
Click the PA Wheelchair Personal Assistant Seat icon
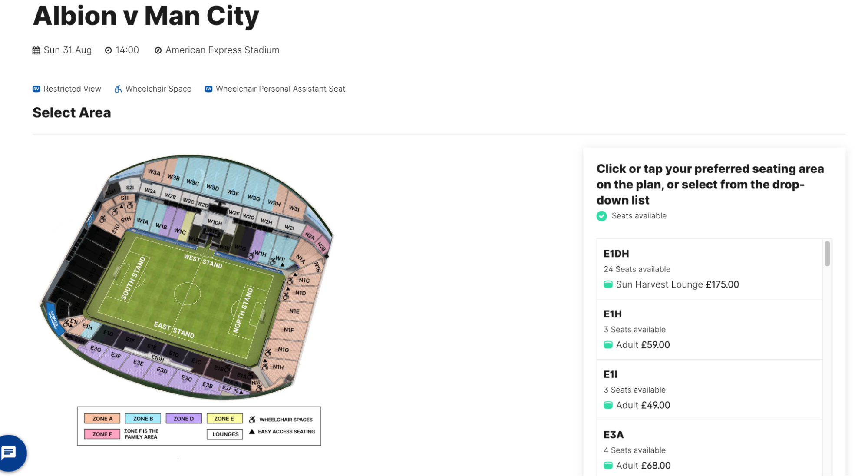209,89
